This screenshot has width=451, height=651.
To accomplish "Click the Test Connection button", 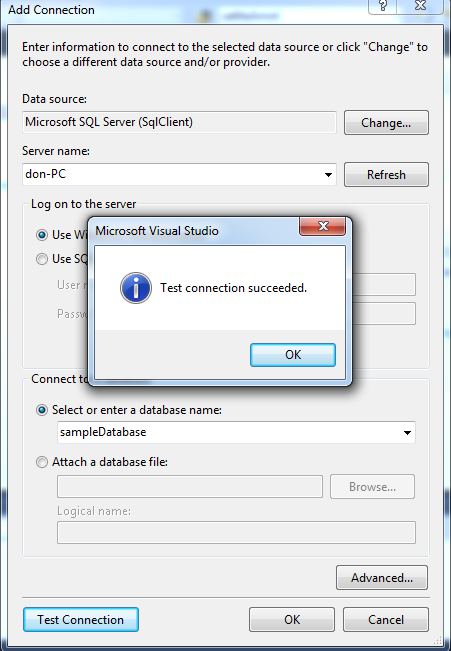I will coord(81,619).
